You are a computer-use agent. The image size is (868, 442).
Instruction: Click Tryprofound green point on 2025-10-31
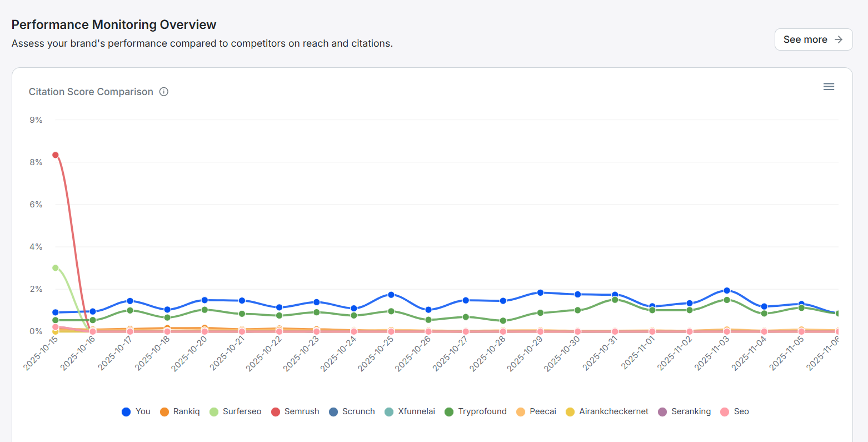615,300
